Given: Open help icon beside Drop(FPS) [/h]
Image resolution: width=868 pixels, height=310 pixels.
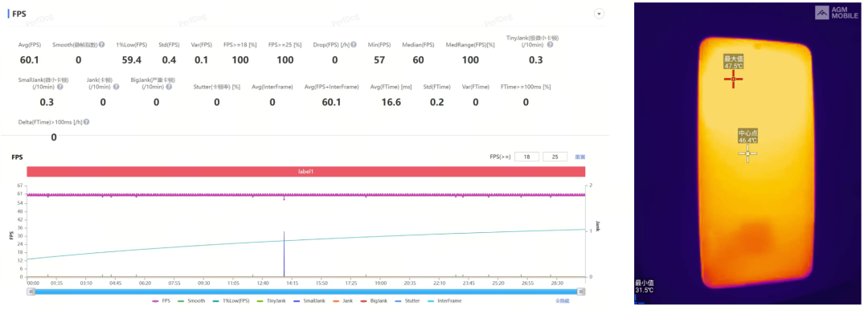Looking at the screenshot, I should click(x=353, y=44).
